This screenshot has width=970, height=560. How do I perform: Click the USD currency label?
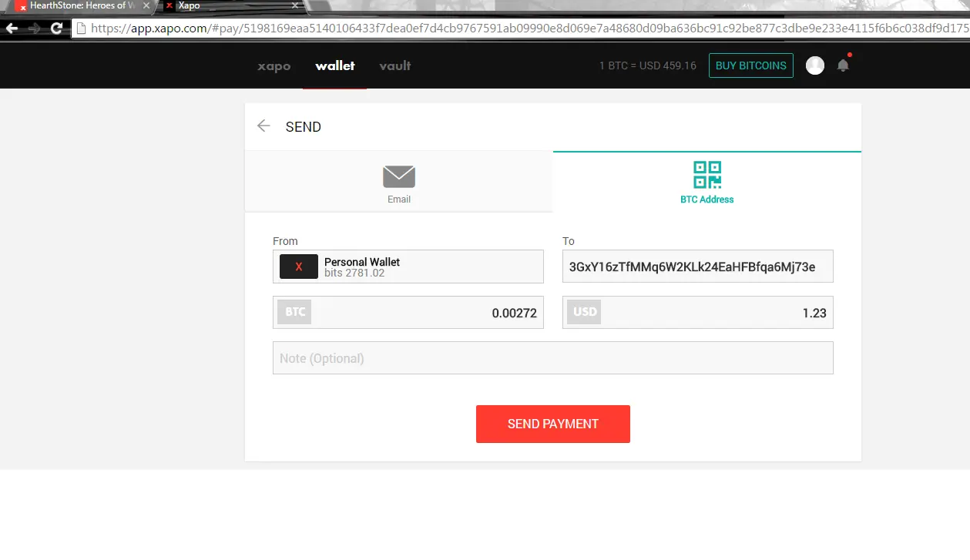pos(585,312)
